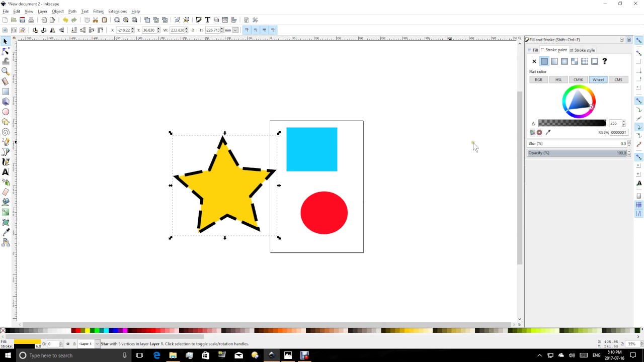Choose the HSL color mode button
Image resolution: width=644 pixels, height=362 pixels.
click(x=558, y=79)
